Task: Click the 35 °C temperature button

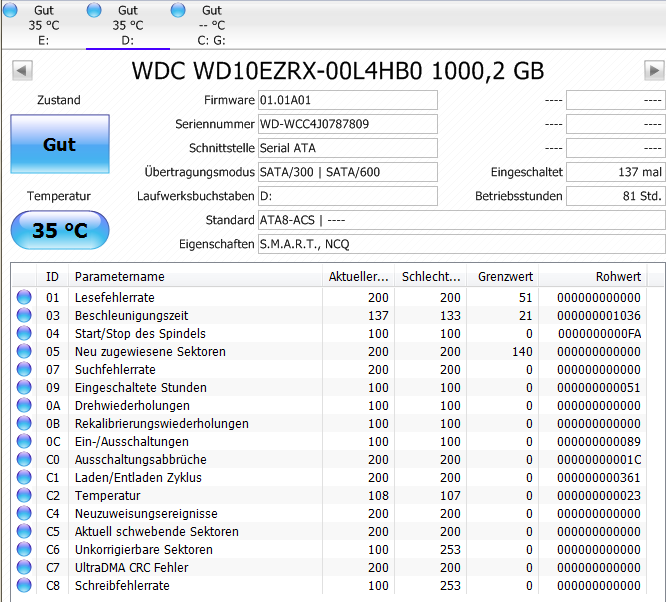Action: pos(60,230)
